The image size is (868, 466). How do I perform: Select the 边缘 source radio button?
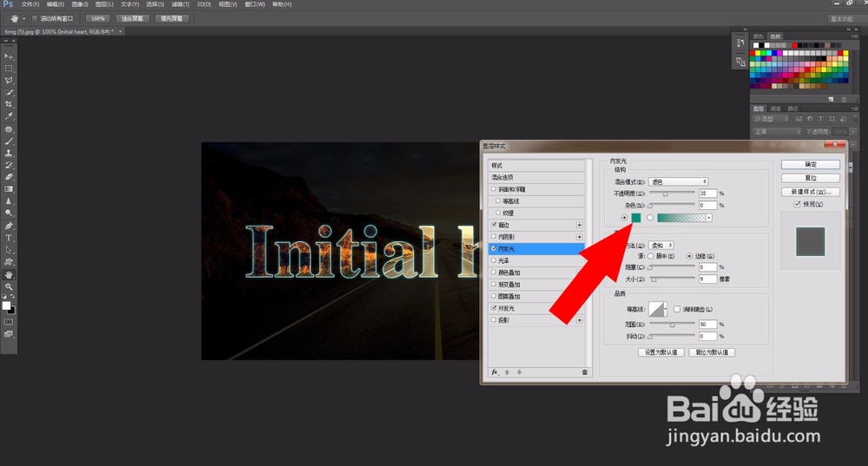point(689,256)
